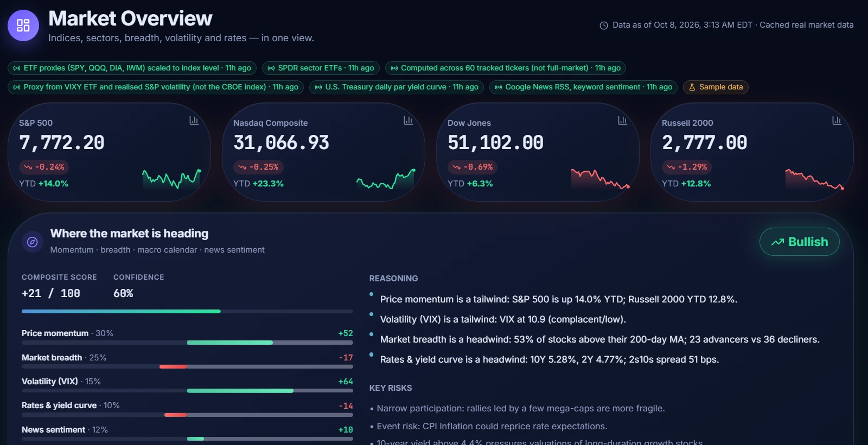Click the S&P 500 down-trend arrow icon
This screenshot has height=445, width=868.
tap(28, 167)
